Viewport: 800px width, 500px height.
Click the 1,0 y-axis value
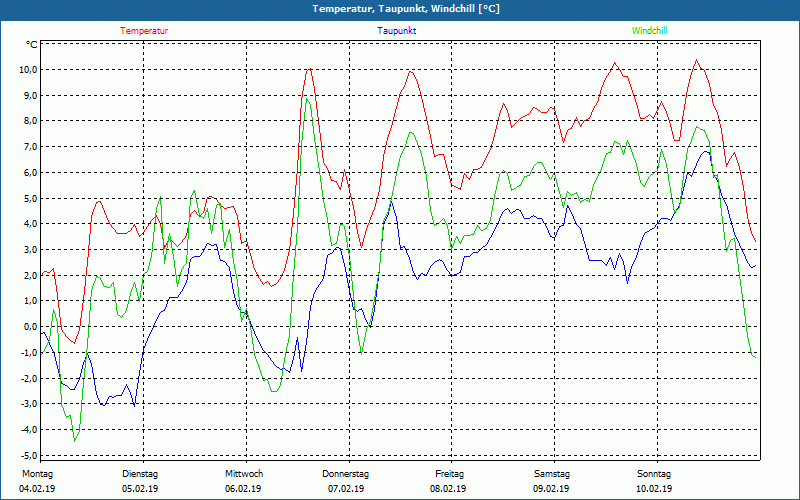pyautogui.click(x=30, y=301)
